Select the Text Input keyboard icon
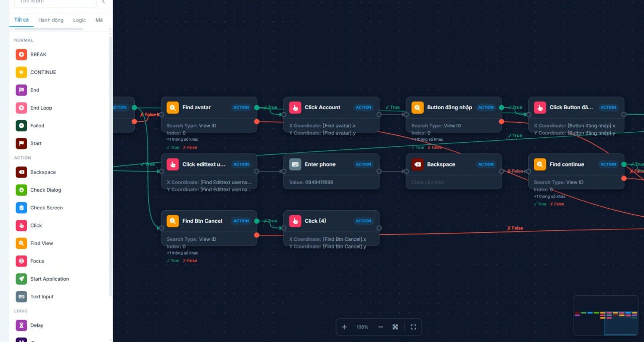 pyautogui.click(x=21, y=297)
